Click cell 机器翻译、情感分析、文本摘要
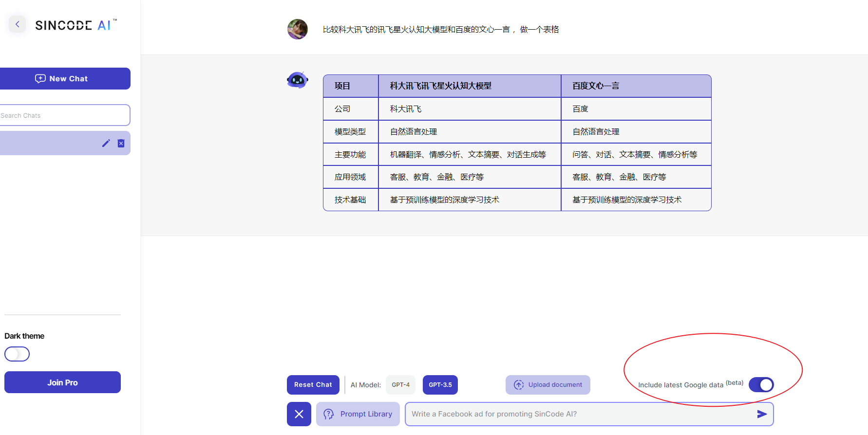This screenshot has width=868, height=435. tap(468, 155)
